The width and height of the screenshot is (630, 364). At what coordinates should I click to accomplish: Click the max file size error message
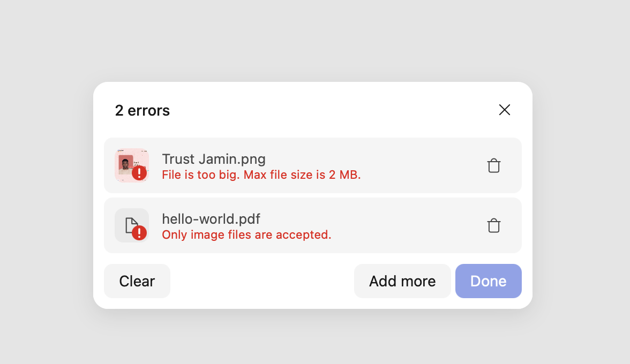tap(261, 175)
